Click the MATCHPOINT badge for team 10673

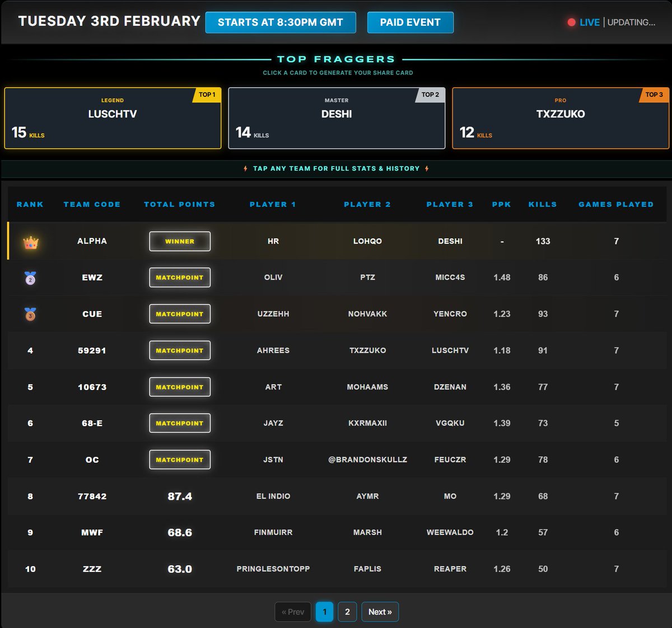tap(180, 387)
